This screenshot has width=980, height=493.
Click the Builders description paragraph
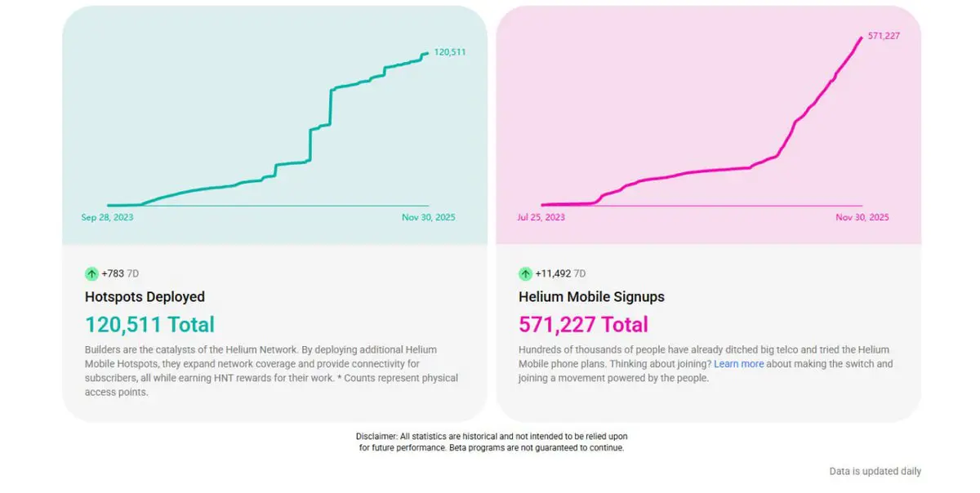271,371
